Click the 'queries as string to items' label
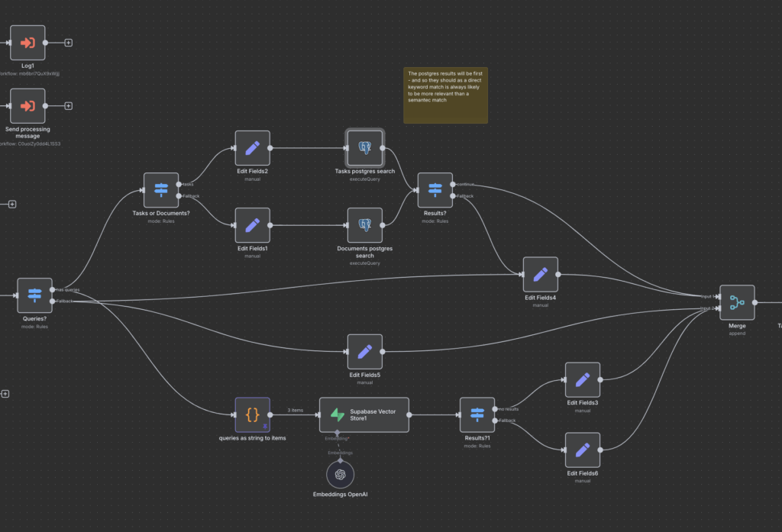Image resolution: width=782 pixels, height=532 pixels. click(x=252, y=438)
